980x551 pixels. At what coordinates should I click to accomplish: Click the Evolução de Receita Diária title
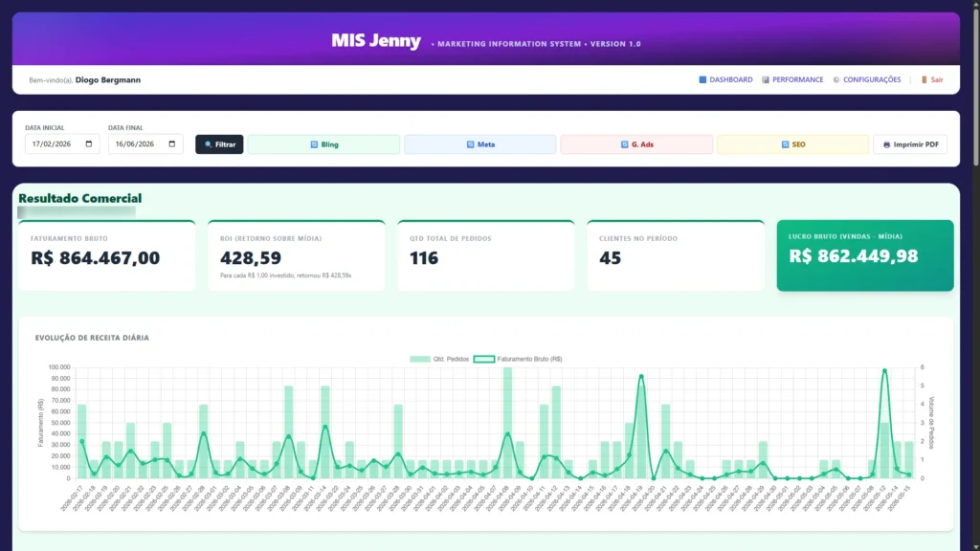click(x=92, y=338)
